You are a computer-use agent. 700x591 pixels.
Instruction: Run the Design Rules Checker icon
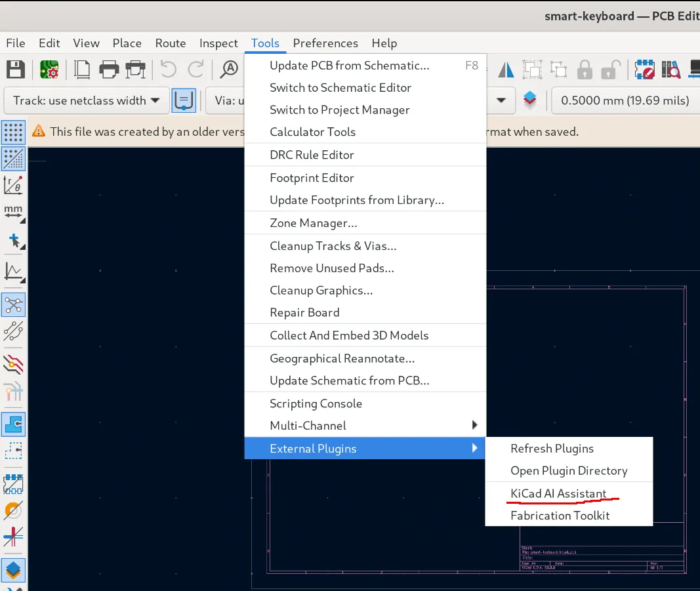(645, 70)
